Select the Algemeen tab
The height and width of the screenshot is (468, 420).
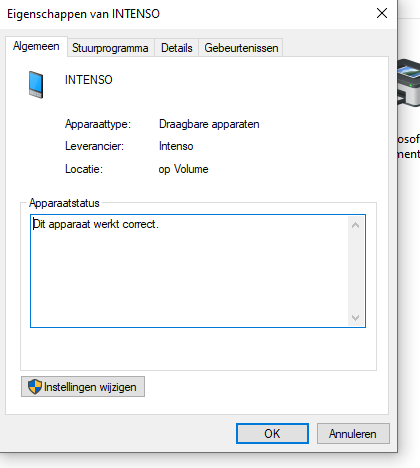pos(36,46)
